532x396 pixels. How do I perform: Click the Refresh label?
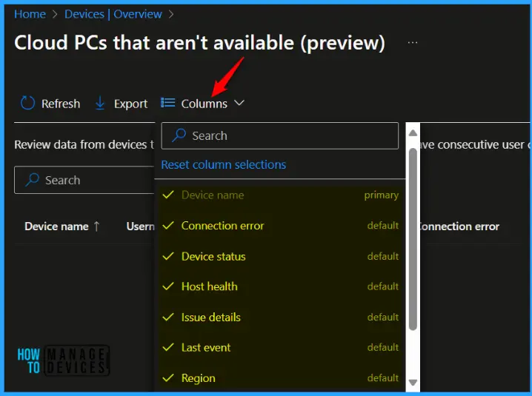pos(61,104)
